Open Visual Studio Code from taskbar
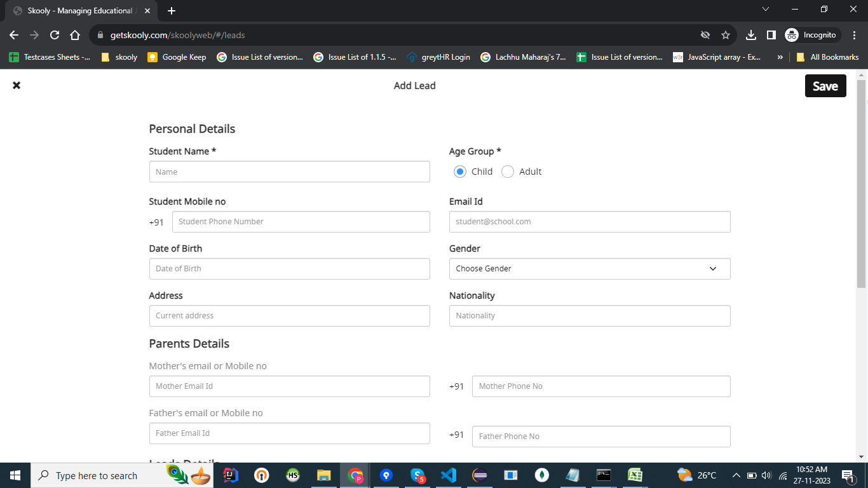Screen dimensions: 868x488 tap(449, 475)
